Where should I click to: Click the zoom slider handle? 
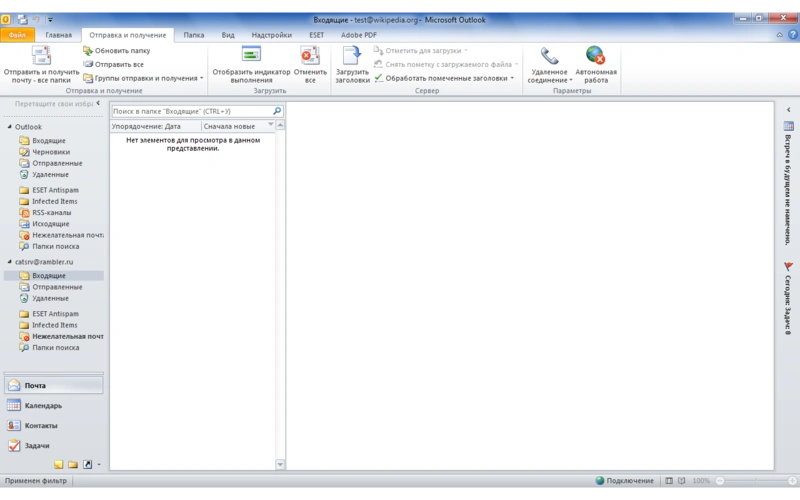point(756,481)
